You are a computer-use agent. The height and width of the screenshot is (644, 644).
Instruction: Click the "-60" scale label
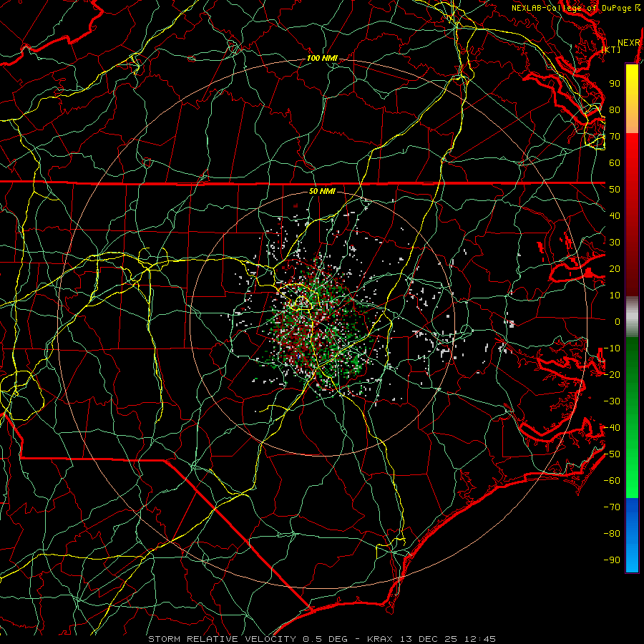612,481
